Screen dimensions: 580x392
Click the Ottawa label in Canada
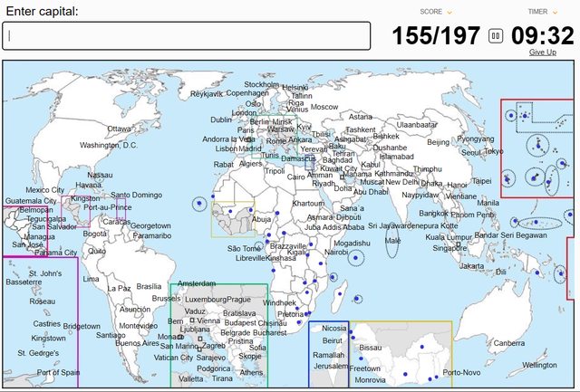(120, 129)
